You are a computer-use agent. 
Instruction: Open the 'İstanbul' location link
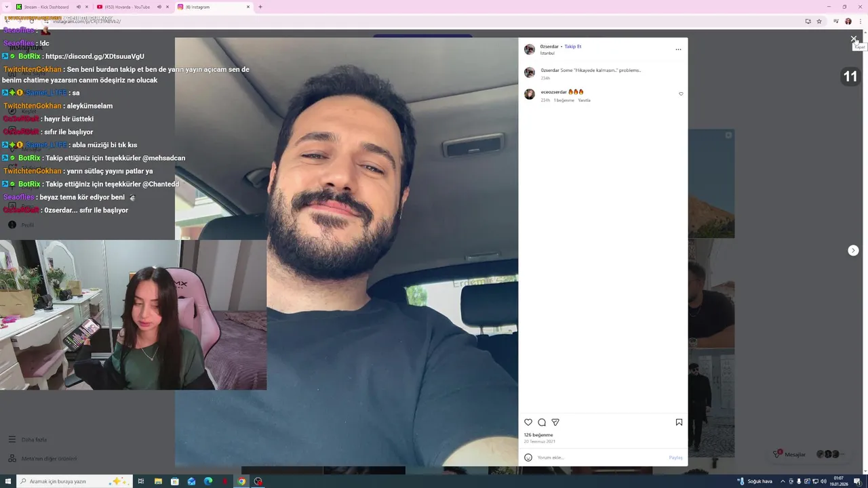pos(547,53)
